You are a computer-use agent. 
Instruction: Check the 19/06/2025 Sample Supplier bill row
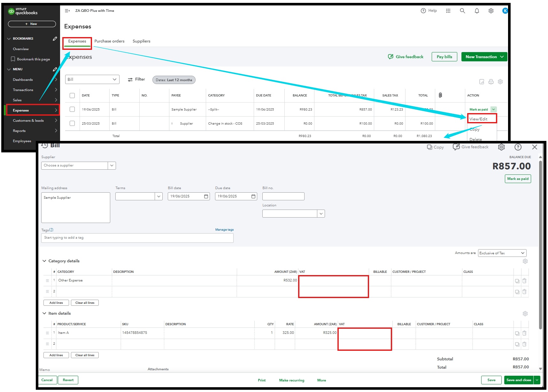(72, 109)
